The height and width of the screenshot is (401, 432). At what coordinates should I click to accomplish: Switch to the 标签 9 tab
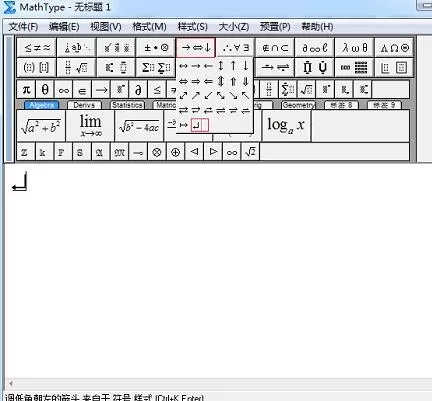click(x=384, y=105)
